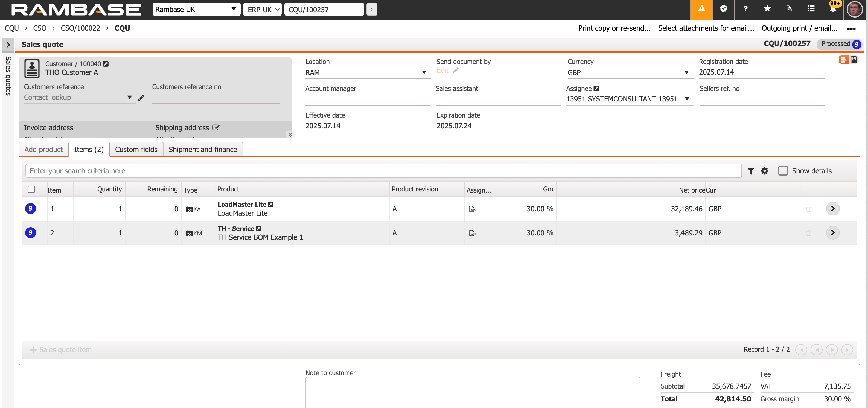Open the Rambase UK company dropdown
Viewport: 868px width, 408px height.
pos(196,9)
